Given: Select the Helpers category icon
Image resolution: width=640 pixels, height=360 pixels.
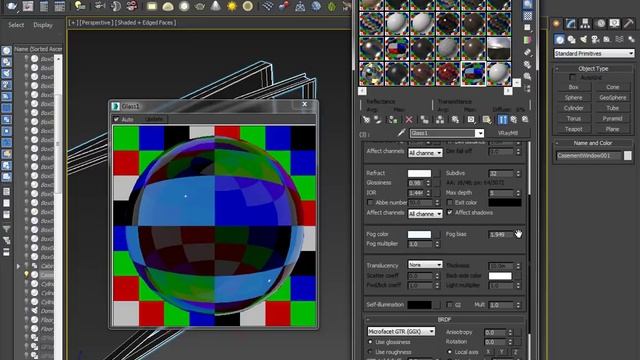Looking at the screenshot, I should [x=607, y=39].
